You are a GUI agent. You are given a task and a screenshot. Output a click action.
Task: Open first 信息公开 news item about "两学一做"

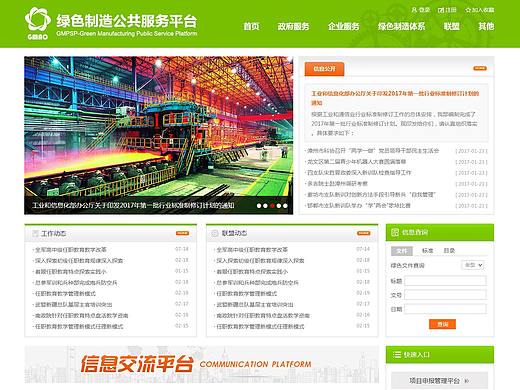[x=373, y=151]
